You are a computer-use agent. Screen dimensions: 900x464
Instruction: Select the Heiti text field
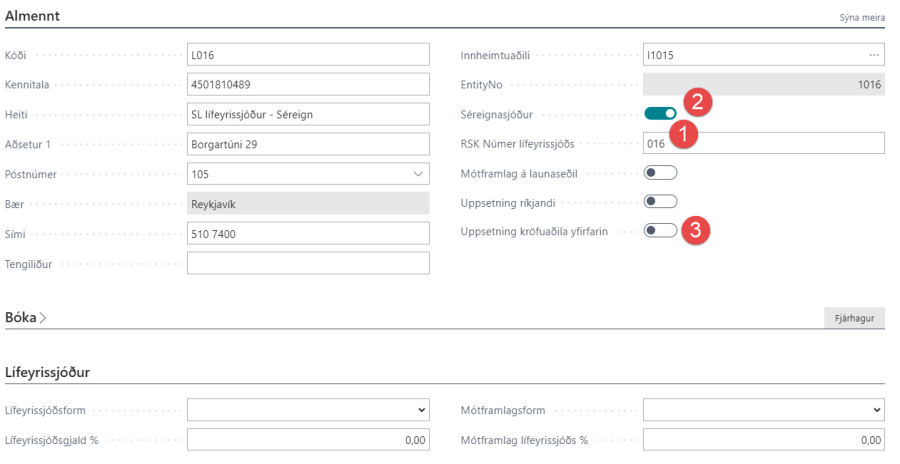(x=308, y=114)
